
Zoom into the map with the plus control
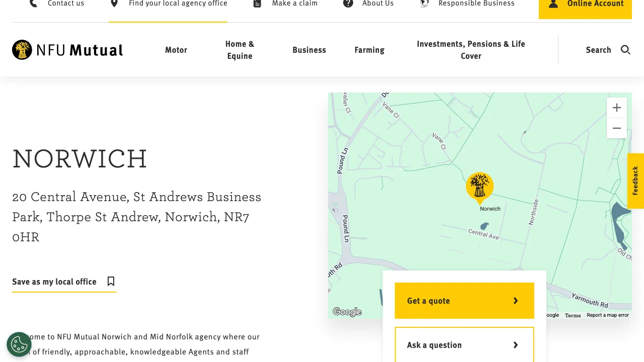(617, 107)
